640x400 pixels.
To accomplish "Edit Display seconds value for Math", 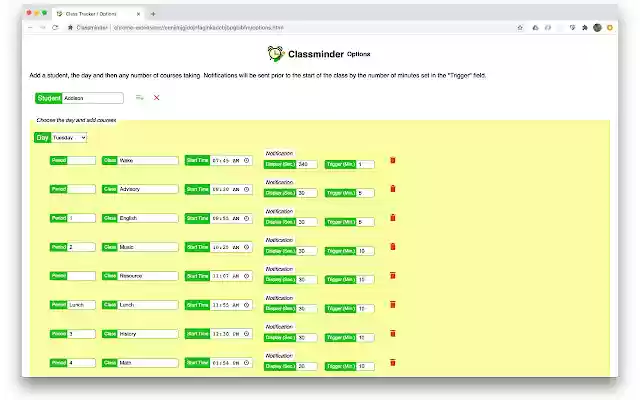I will (307, 366).
